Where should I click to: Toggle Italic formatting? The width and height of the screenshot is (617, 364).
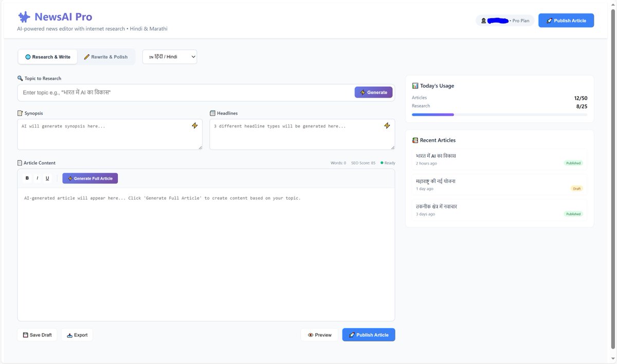click(x=38, y=178)
